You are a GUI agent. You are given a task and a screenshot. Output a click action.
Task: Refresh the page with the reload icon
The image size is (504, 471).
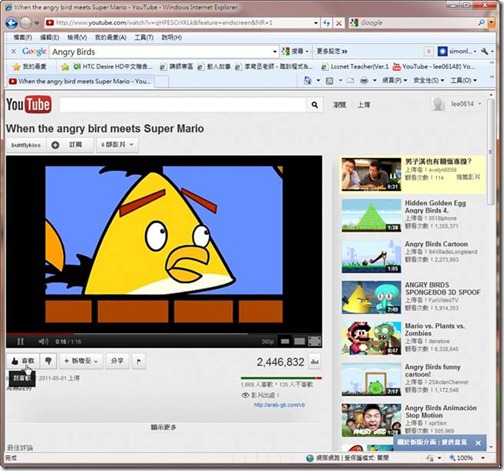(327, 23)
